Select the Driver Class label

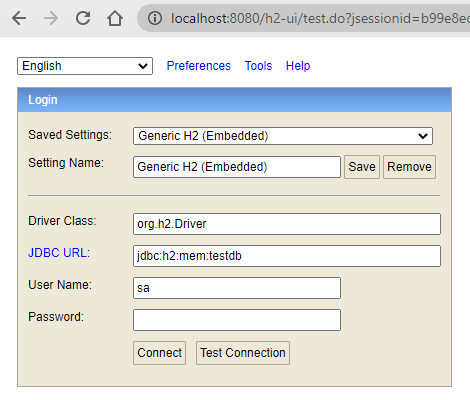(62, 221)
